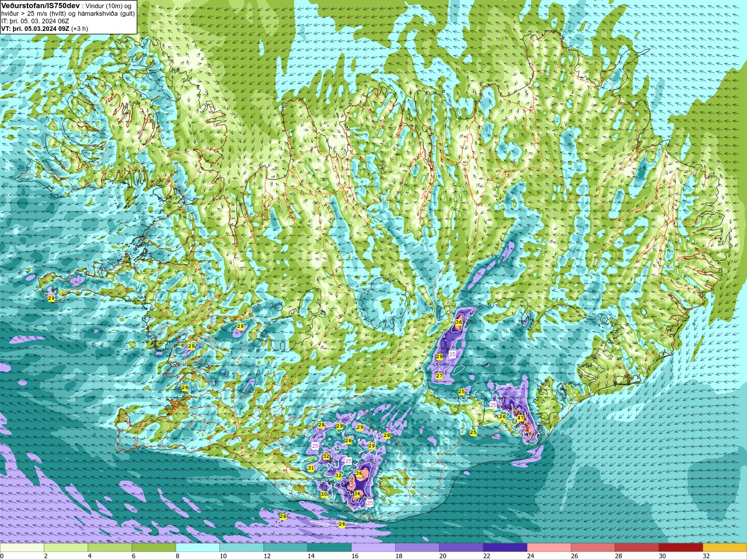Click the yellow gust marker labeled 47
The image size is (747, 560).
pyautogui.click(x=521, y=418)
